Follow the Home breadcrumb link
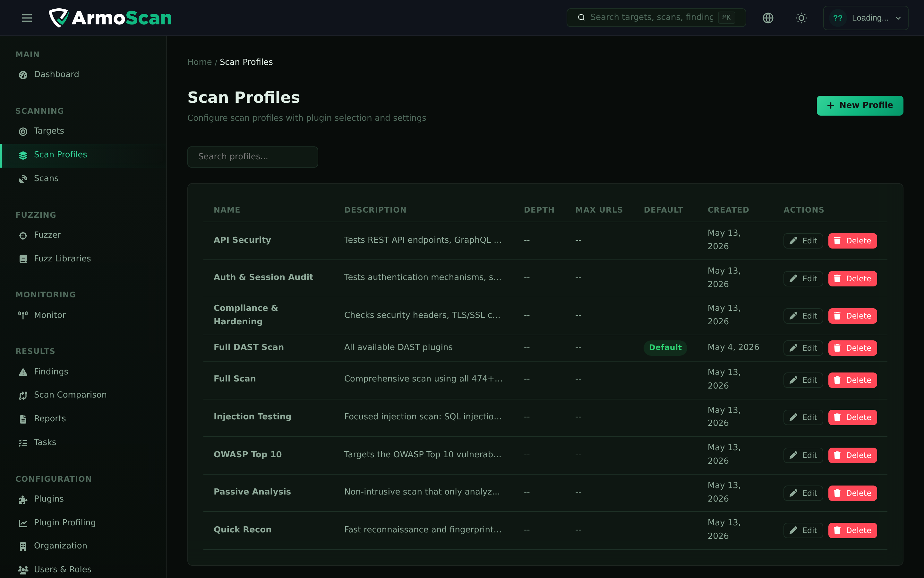The width and height of the screenshot is (924, 578). coord(199,62)
